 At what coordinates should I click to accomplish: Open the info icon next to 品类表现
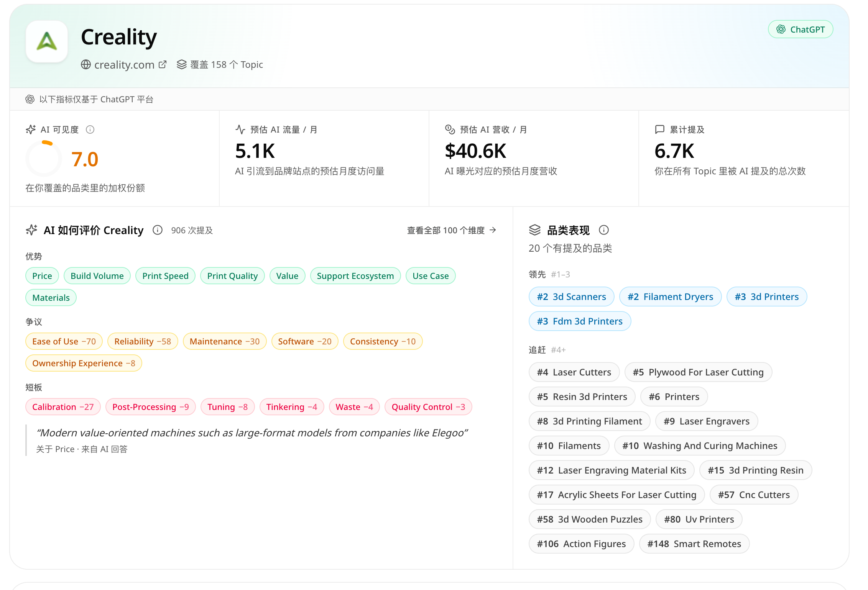point(604,230)
